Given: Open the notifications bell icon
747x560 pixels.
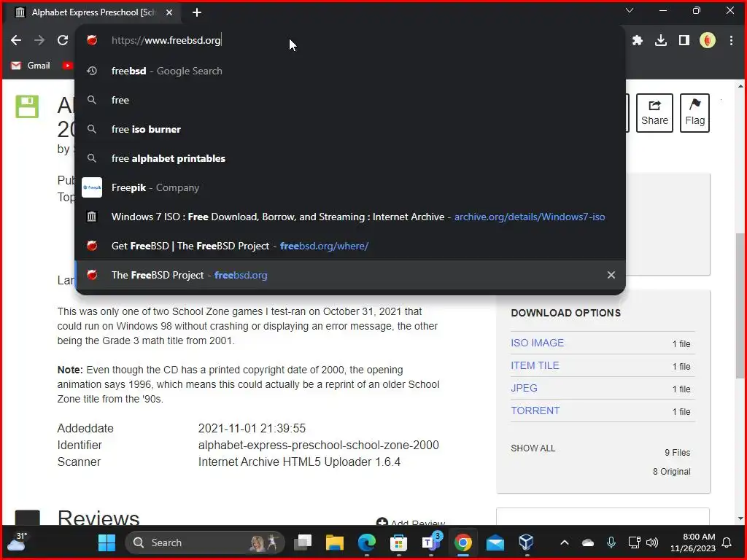Looking at the screenshot, I should click(x=727, y=542).
